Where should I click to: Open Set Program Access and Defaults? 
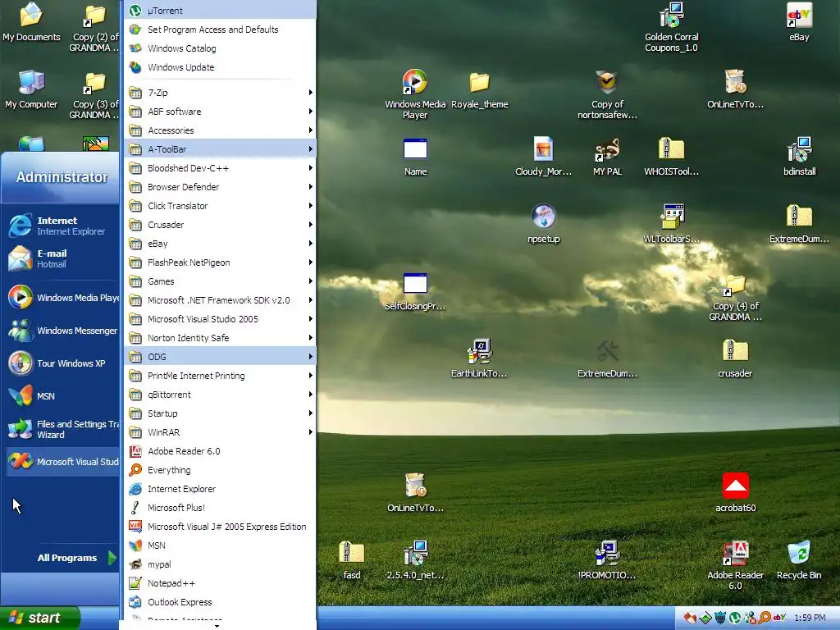(220, 30)
